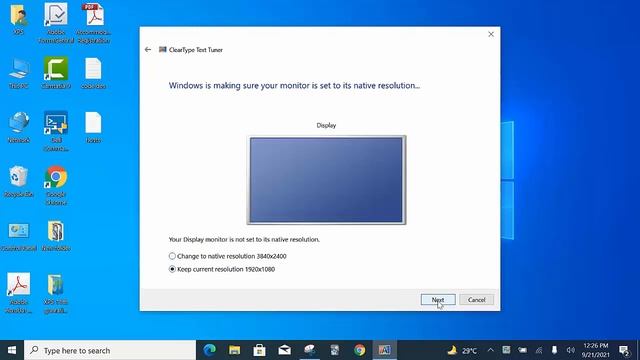The height and width of the screenshot is (360, 640).
Task: Launch Google Chrome from the desktop
Action: [x=56, y=185]
